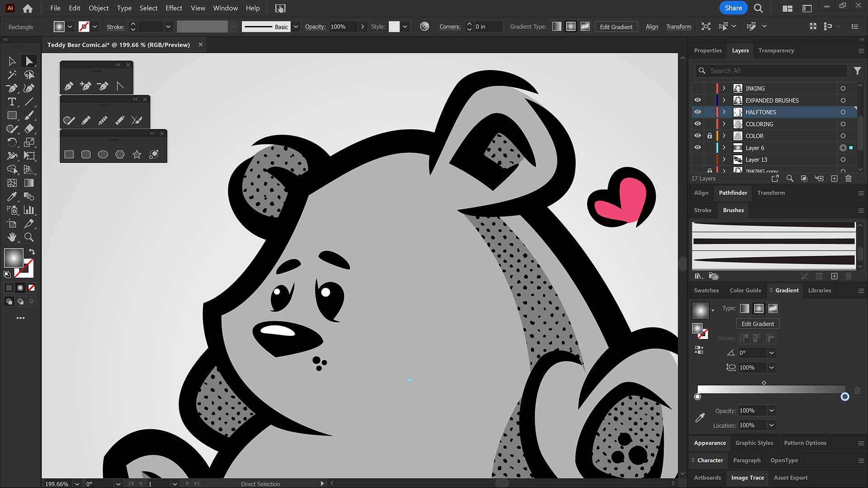This screenshot has width=868, height=488.
Task: Open gradient angle dropdown
Action: pos(771,353)
